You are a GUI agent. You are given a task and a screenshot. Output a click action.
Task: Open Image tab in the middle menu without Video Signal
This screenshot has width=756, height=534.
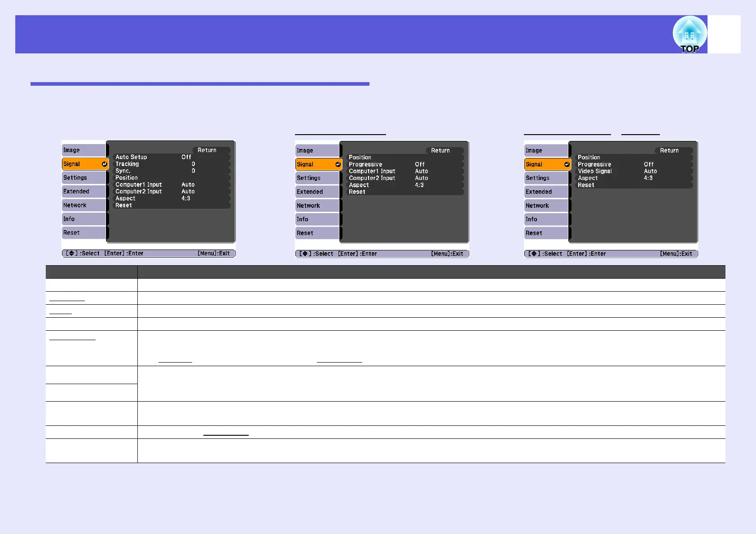pyautogui.click(x=317, y=151)
